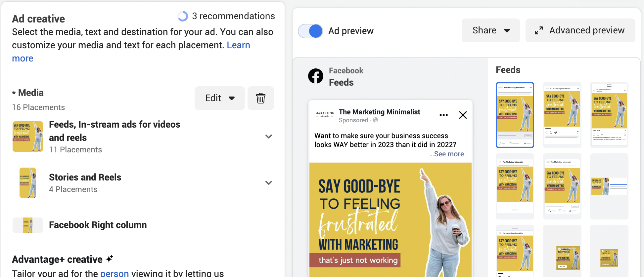This screenshot has width=644, height=277.
Task: Expand Stories and Reels placements chevron
Action: point(269,183)
